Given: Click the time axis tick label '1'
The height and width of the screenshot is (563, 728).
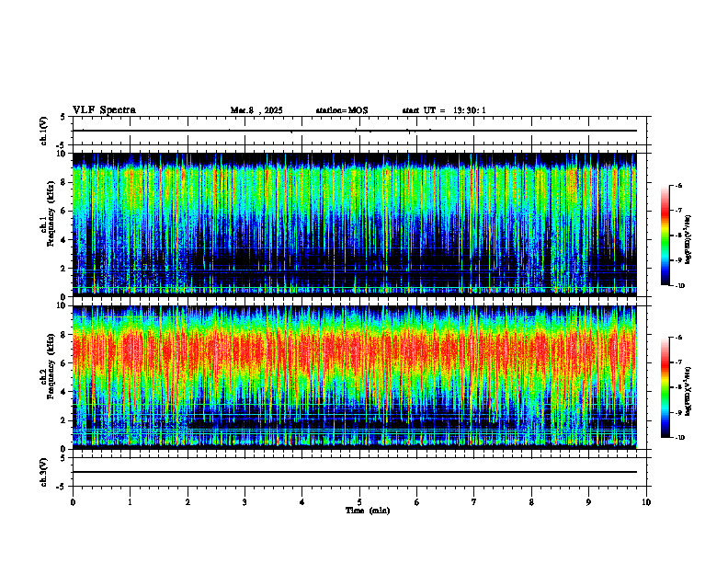Looking at the screenshot, I should coord(130,502).
